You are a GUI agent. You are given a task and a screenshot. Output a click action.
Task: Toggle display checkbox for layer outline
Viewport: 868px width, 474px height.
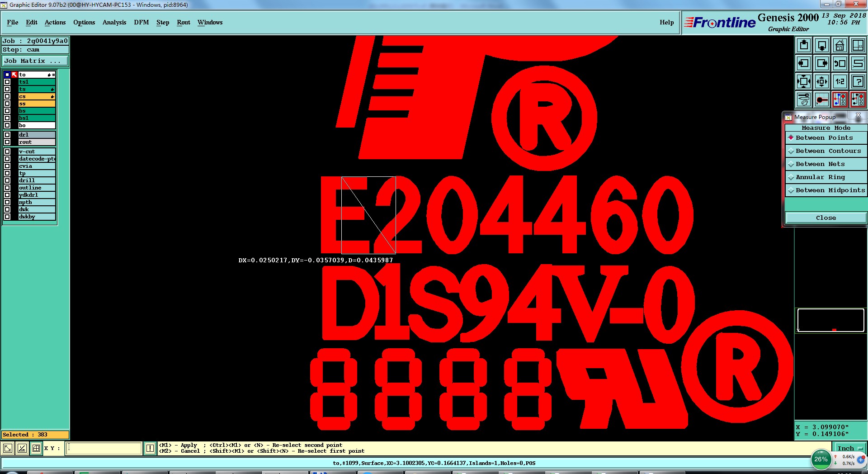pos(7,188)
